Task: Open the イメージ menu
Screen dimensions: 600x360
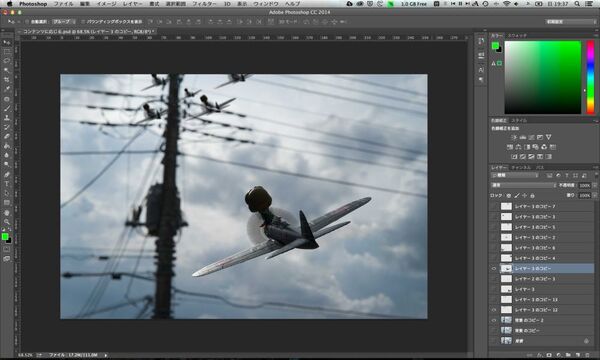Action: click(107, 4)
